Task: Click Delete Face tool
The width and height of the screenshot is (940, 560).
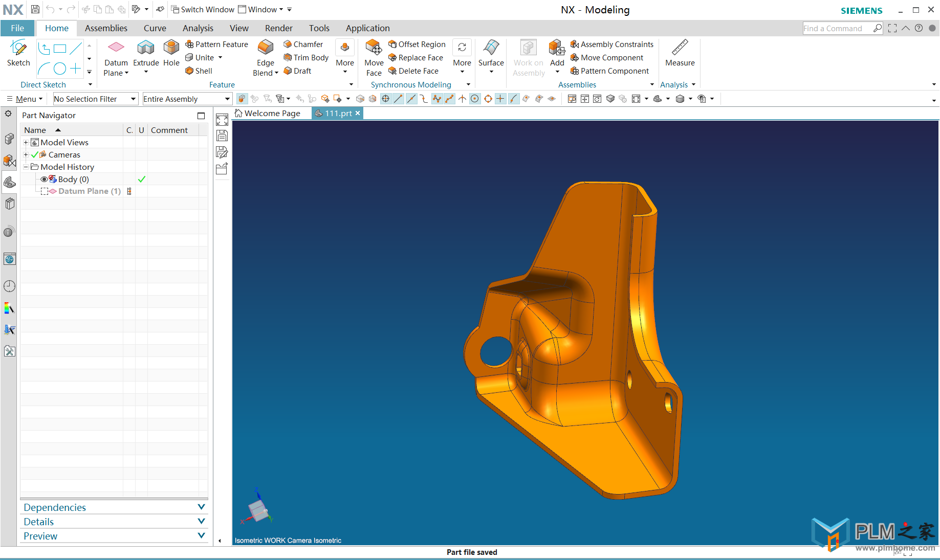Action: [413, 71]
